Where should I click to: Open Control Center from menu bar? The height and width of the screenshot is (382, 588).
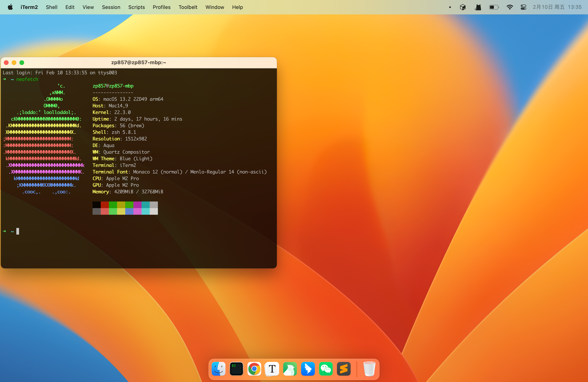tap(523, 7)
